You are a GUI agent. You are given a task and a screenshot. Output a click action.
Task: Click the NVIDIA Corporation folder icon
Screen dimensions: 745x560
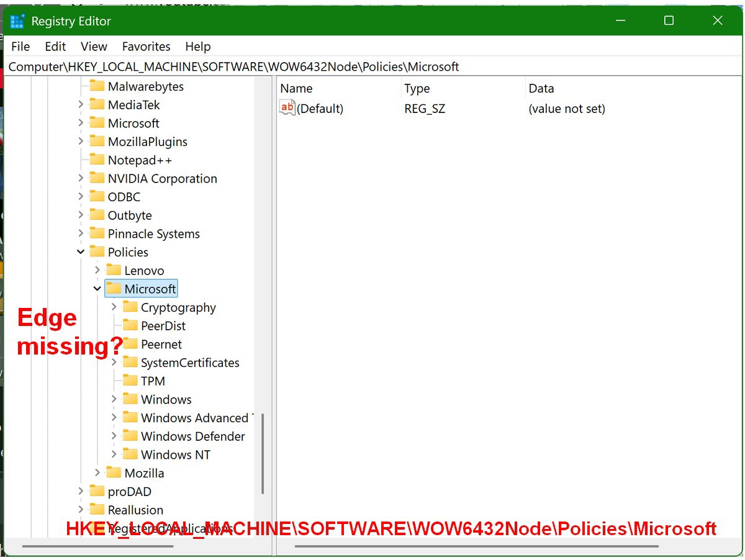pos(97,179)
